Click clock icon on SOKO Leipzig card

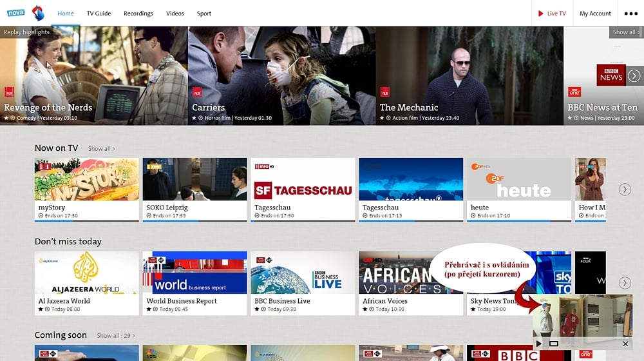click(x=149, y=216)
